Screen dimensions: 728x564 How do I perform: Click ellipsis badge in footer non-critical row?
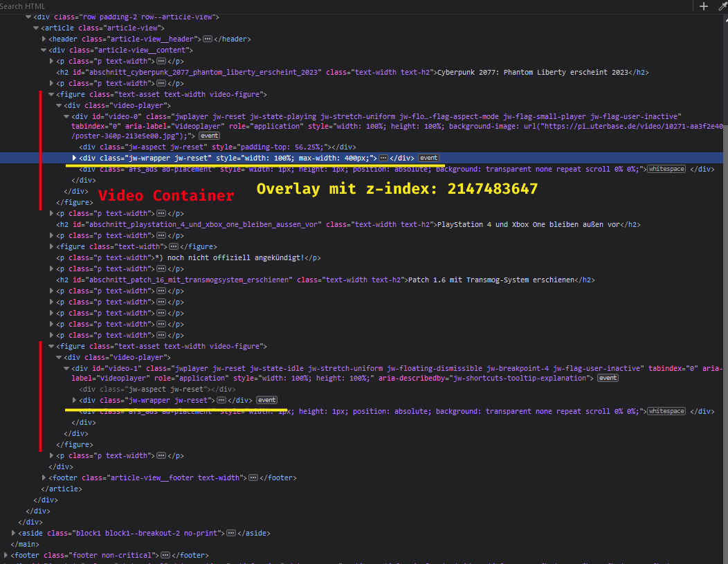pos(165,555)
